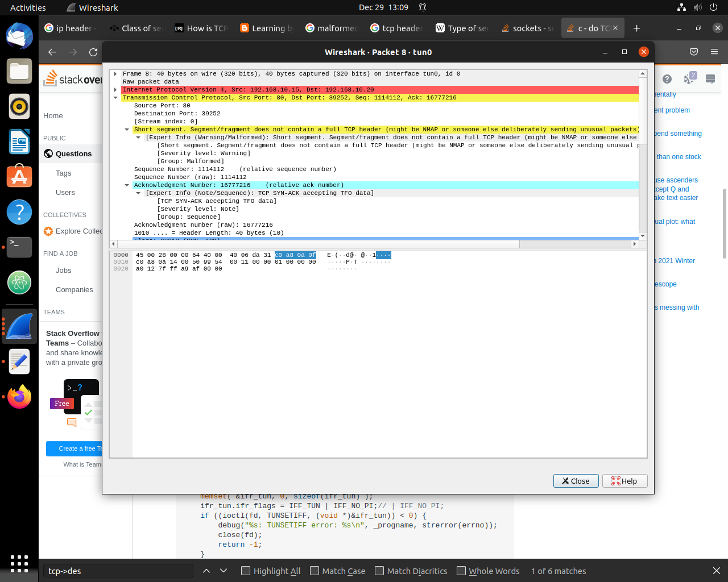Collapse the Acknowledgment Number row

tap(127, 185)
